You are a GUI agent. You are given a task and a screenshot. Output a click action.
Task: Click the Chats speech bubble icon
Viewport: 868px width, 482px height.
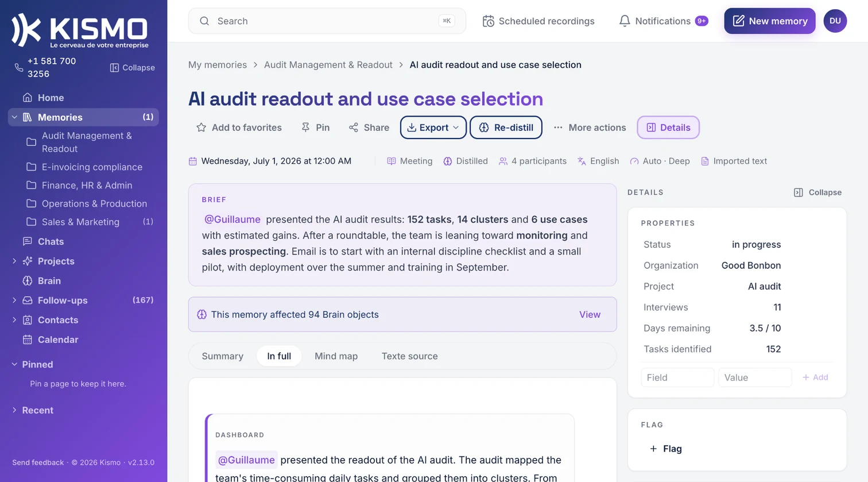[28, 241]
